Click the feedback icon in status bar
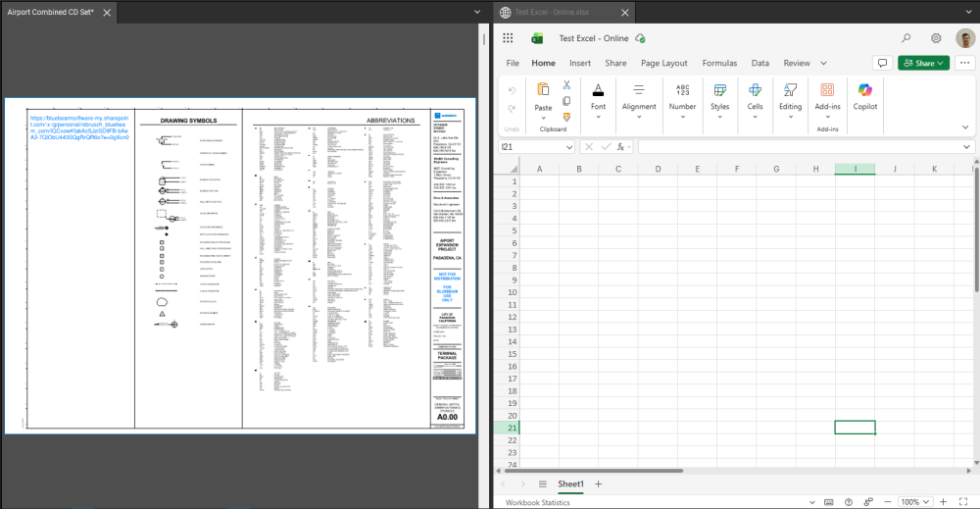Viewport: 980px width, 509px height. click(x=868, y=502)
